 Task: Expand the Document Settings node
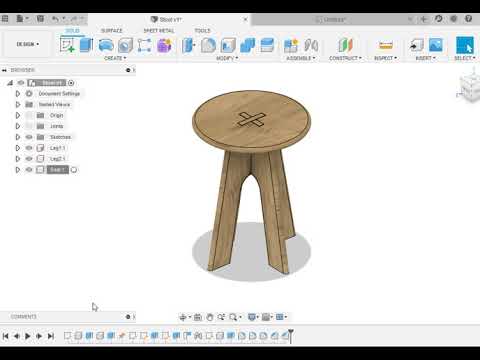[x=18, y=94]
